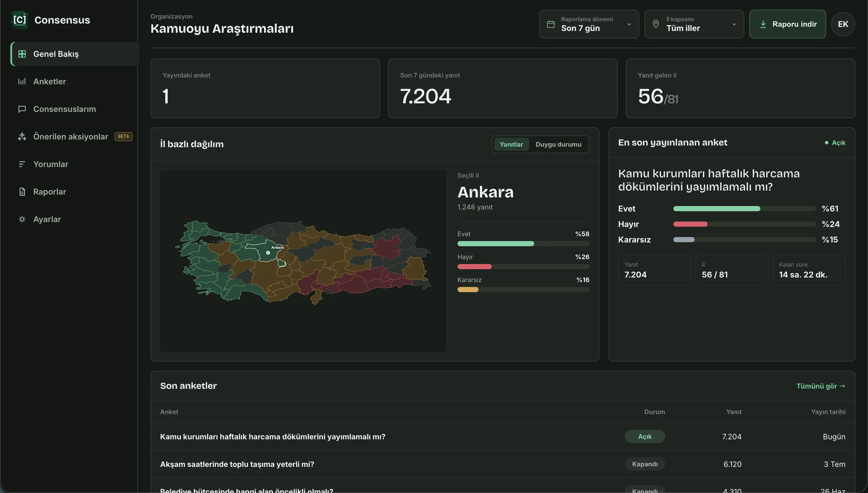This screenshot has width=868, height=493.
Task: Open the Raporlama dönemi dropdown
Action: tap(589, 24)
